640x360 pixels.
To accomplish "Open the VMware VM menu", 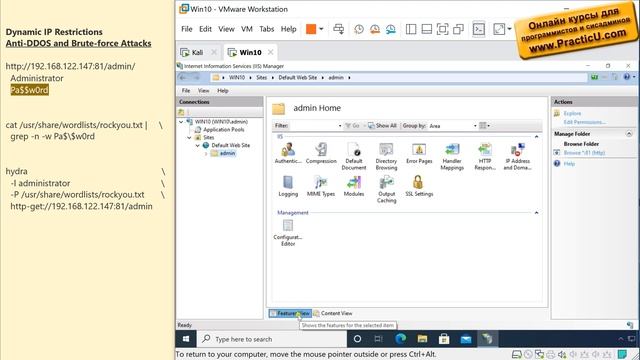I will tap(247, 29).
